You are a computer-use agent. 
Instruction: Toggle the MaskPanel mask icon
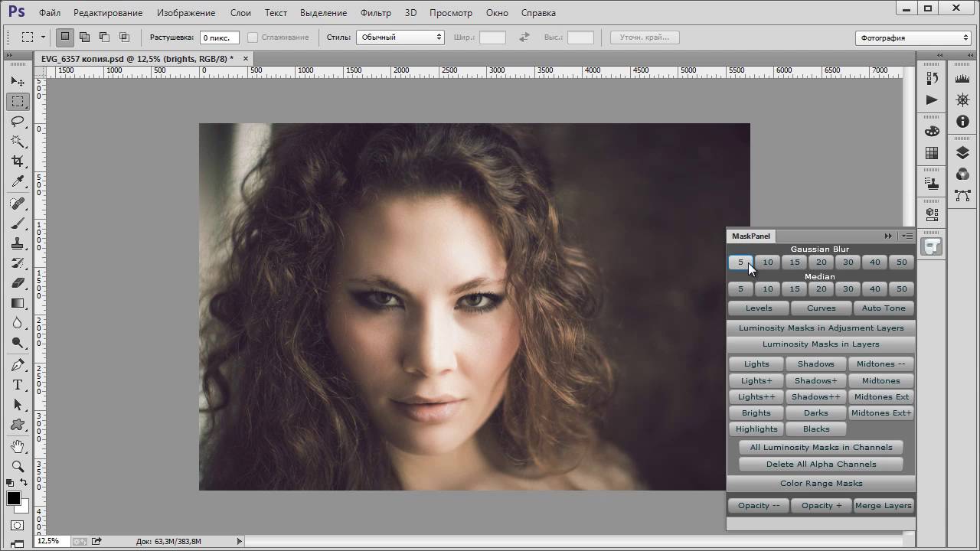pos(932,246)
